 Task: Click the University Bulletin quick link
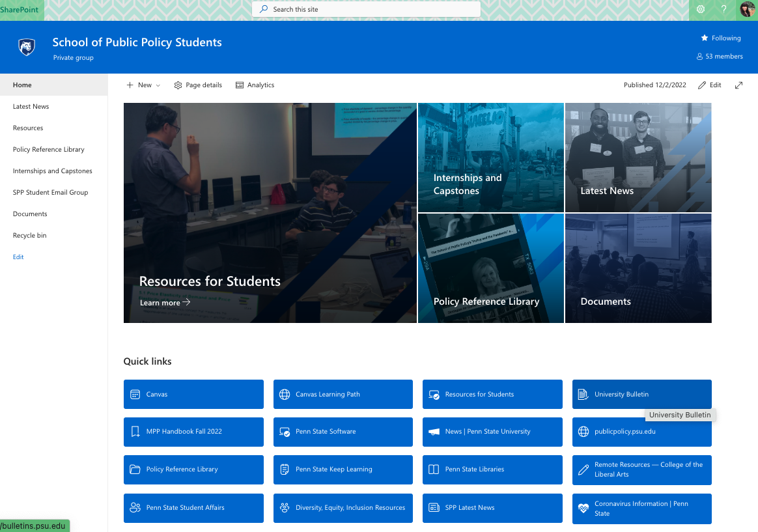[x=641, y=395]
